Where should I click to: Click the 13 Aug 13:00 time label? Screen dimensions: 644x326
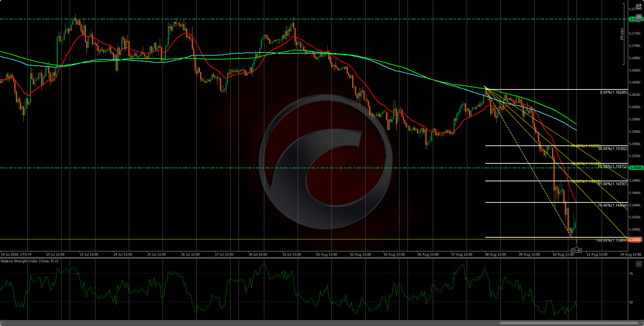click(597, 254)
